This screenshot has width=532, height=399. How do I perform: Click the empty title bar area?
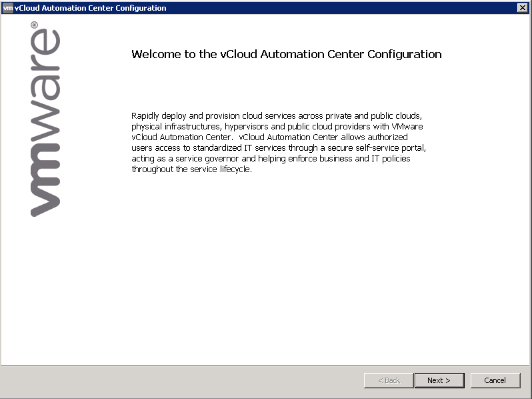click(333, 8)
